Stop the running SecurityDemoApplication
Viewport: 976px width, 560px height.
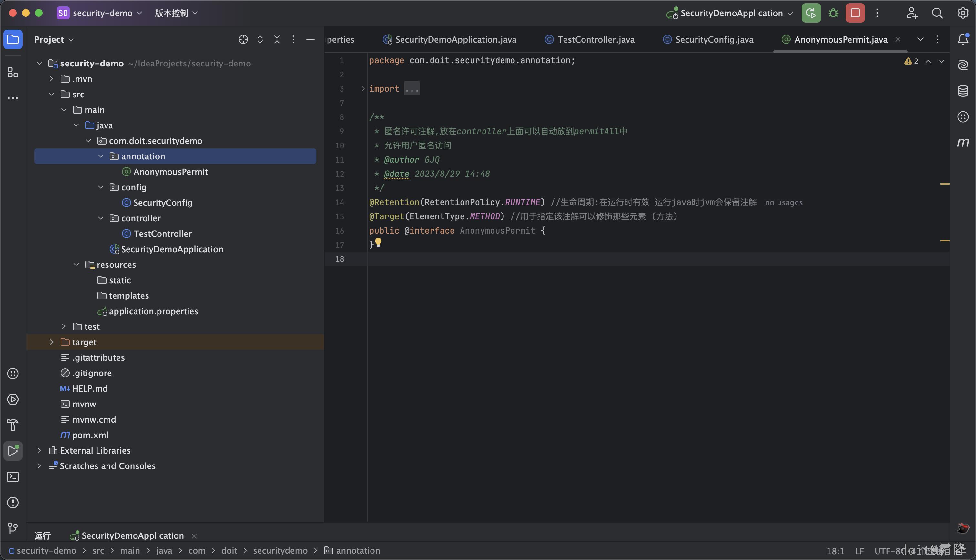click(x=855, y=13)
